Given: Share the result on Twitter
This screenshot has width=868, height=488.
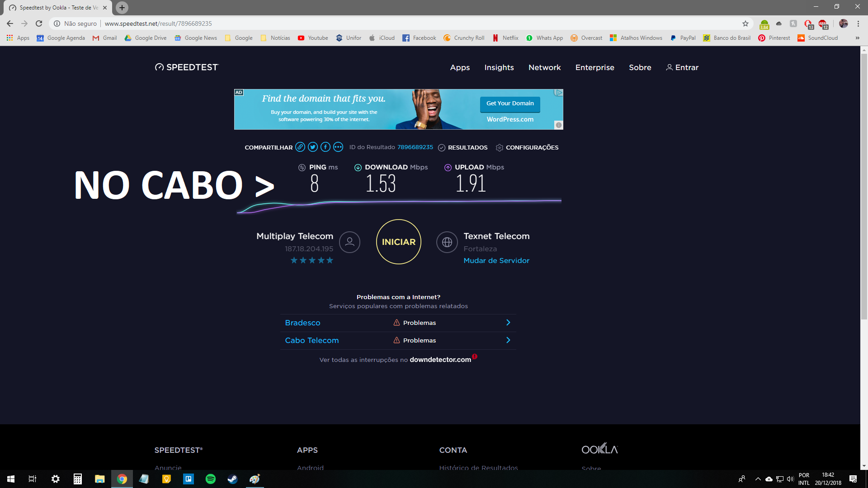Looking at the screenshot, I should [x=313, y=147].
